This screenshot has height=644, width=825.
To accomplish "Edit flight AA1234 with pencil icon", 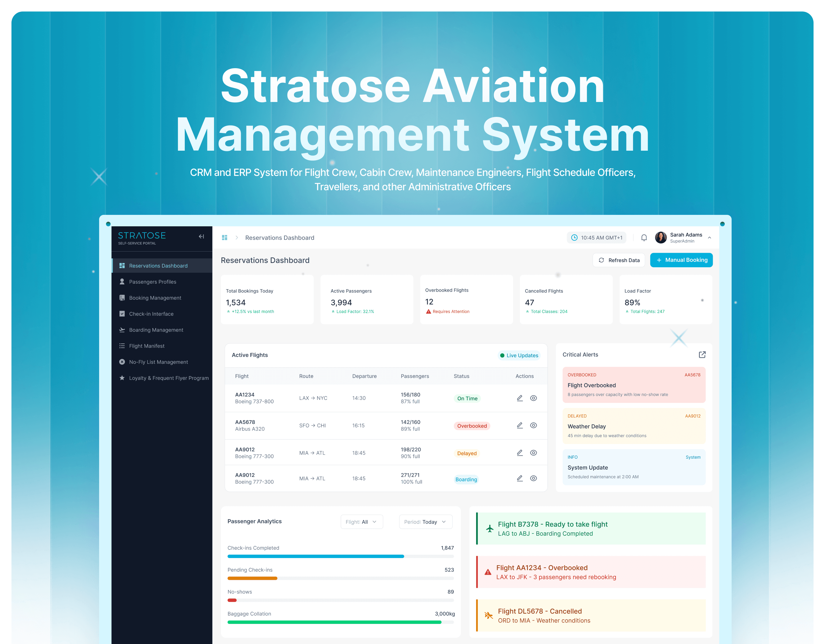I will coord(519,398).
